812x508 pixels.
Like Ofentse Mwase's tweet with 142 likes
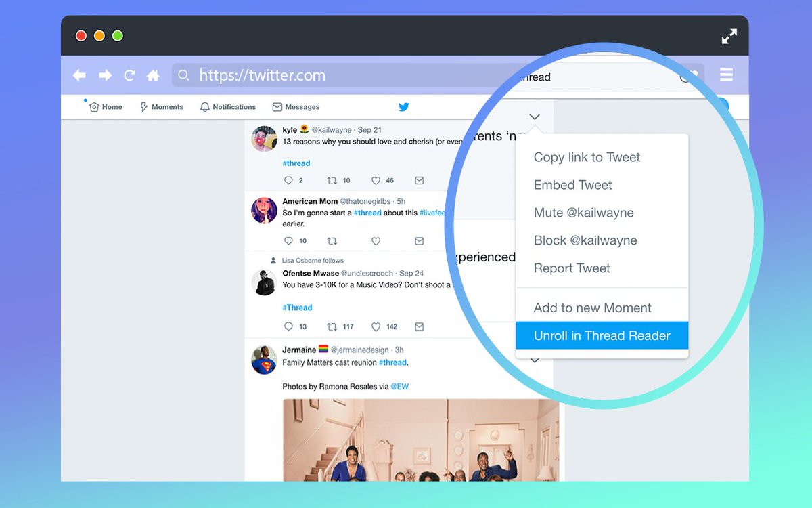376,326
